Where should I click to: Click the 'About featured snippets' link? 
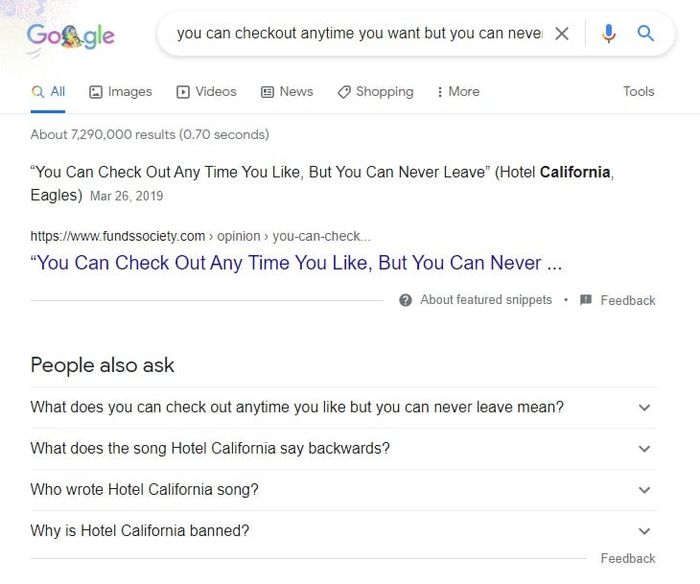pyautogui.click(x=486, y=300)
